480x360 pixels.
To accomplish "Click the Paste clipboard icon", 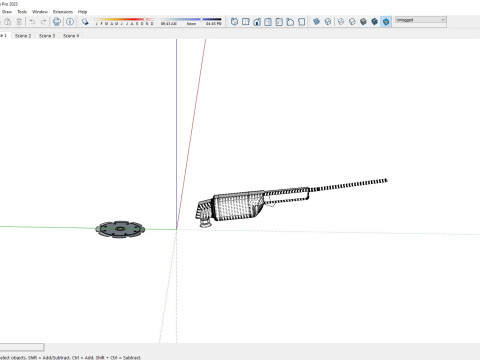I will [8, 22].
